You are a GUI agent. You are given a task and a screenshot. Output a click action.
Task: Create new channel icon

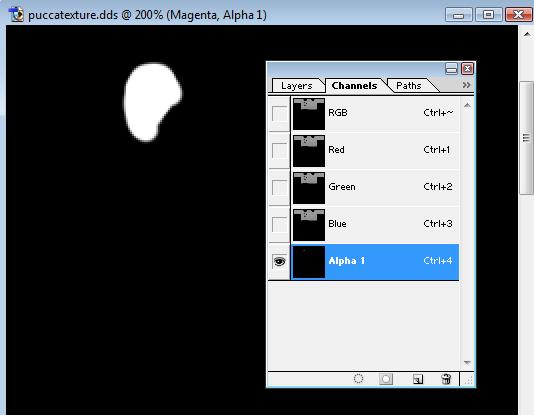(x=418, y=379)
